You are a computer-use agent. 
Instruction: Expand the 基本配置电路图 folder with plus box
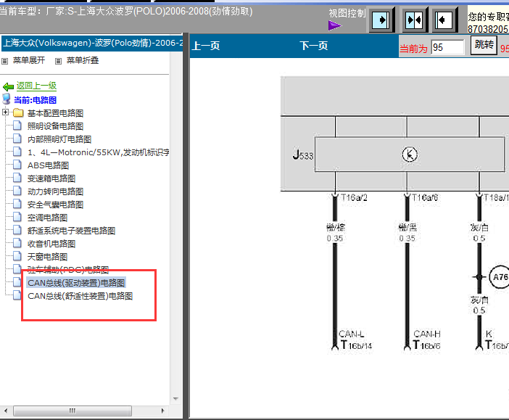point(5,112)
